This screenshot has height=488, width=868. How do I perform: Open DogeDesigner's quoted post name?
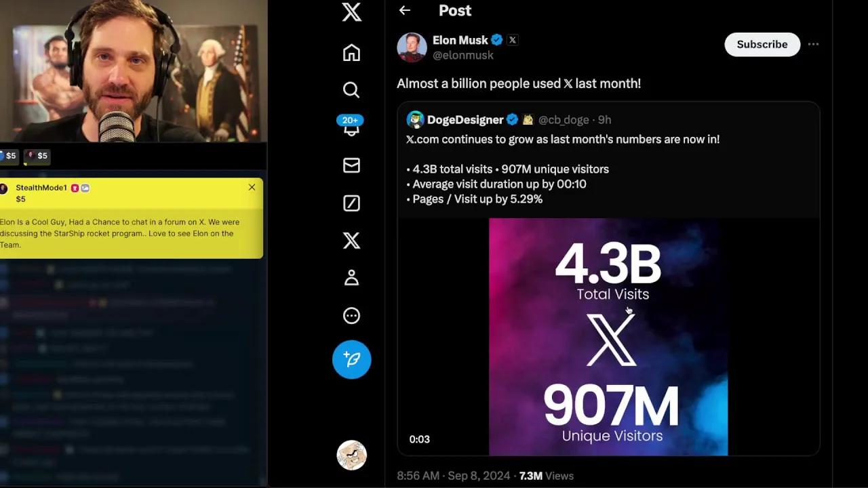click(x=465, y=119)
